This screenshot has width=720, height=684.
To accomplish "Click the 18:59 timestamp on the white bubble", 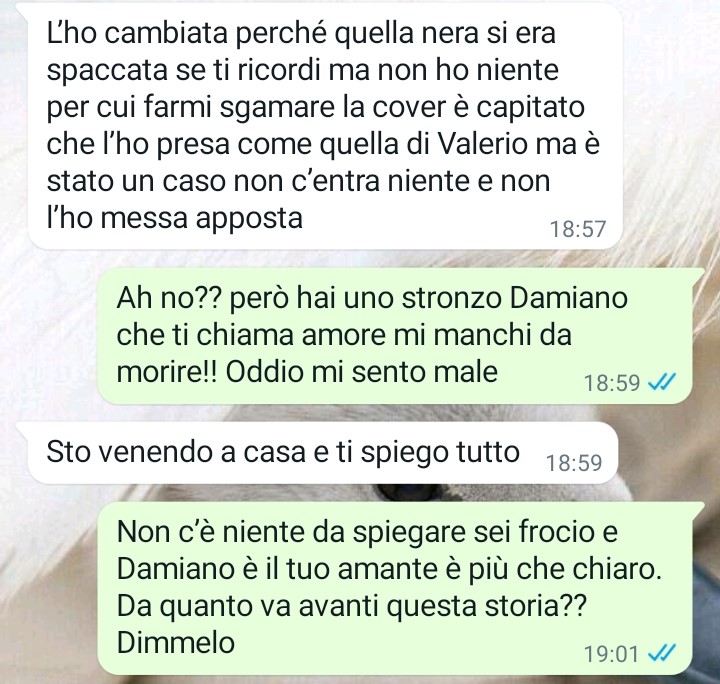I will (x=574, y=463).
